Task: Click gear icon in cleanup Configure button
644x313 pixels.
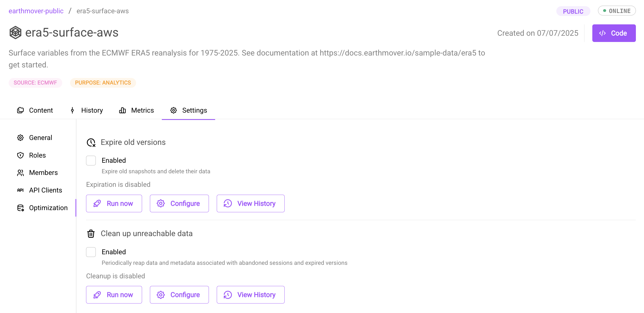Action: point(161,295)
